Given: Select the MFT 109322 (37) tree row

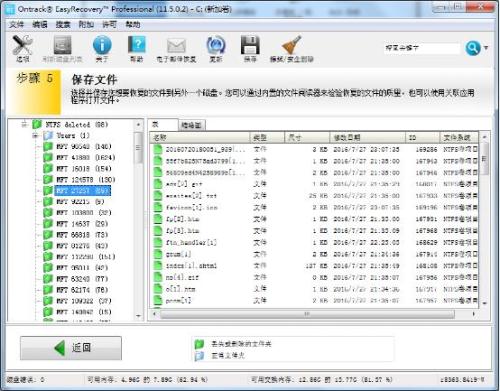Looking at the screenshot, I should click(84, 301).
